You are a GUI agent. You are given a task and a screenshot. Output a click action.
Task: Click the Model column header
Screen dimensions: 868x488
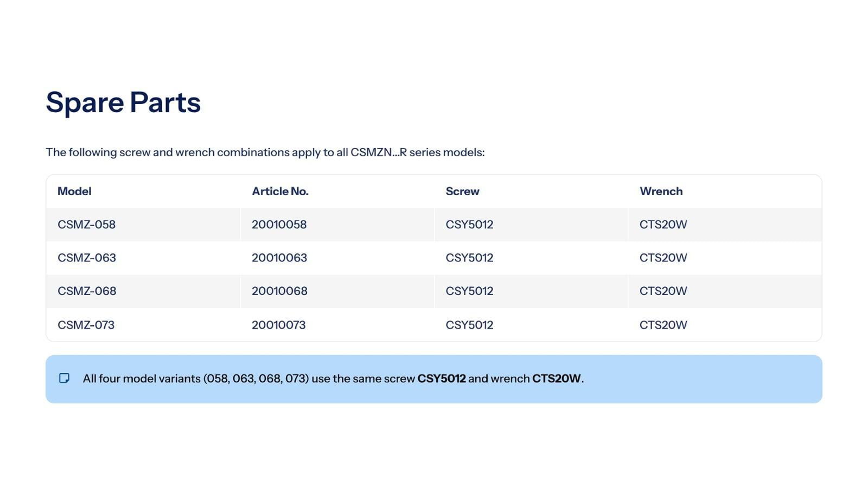pyautogui.click(x=74, y=191)
